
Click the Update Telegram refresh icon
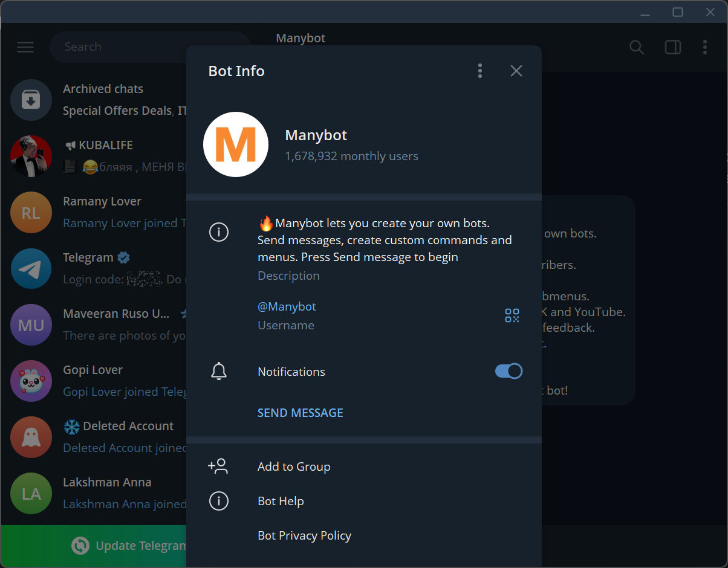[x=80, y=546]
